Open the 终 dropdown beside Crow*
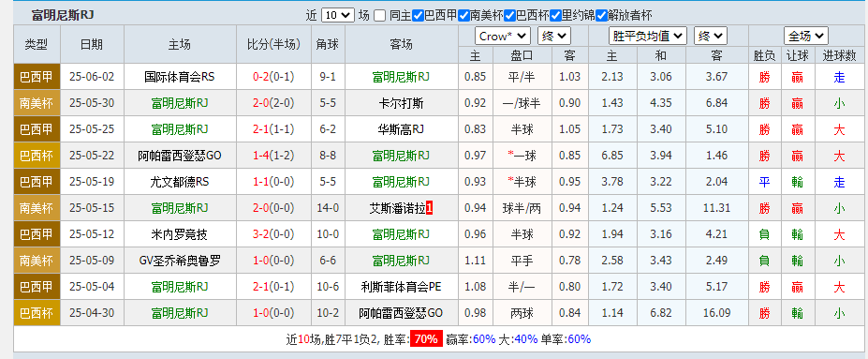This screenshot has width=868, height=359. point(553,37)
